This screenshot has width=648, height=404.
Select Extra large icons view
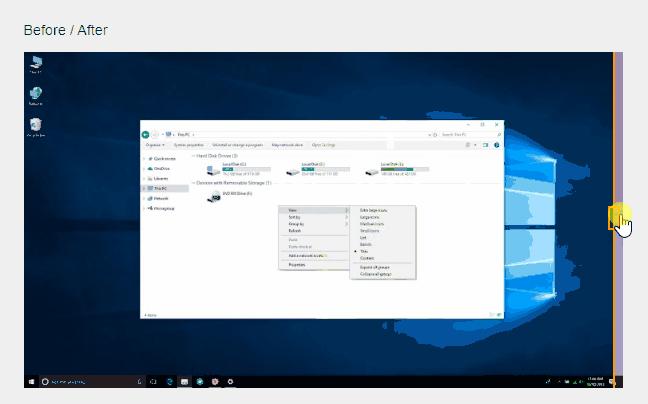[383, 210]
